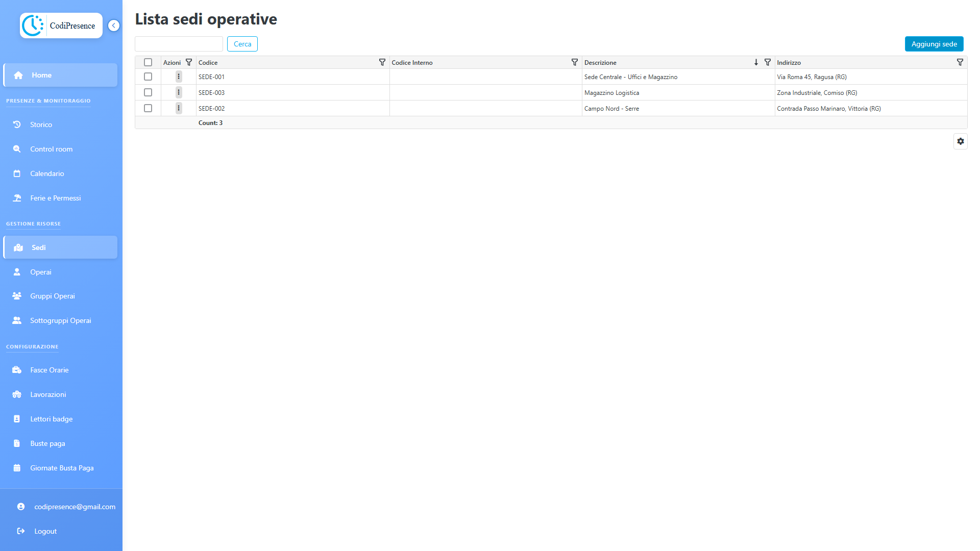The image size is (980, 551).
Task: Click the Ferie e Permessi umbrella icon
Action: (x=17, y=198)
